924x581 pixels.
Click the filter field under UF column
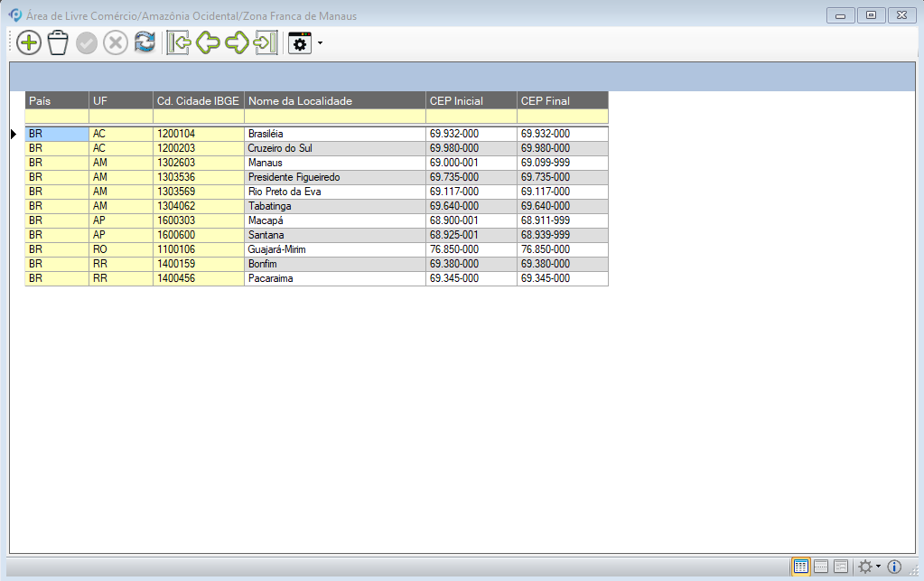(120, 117)
